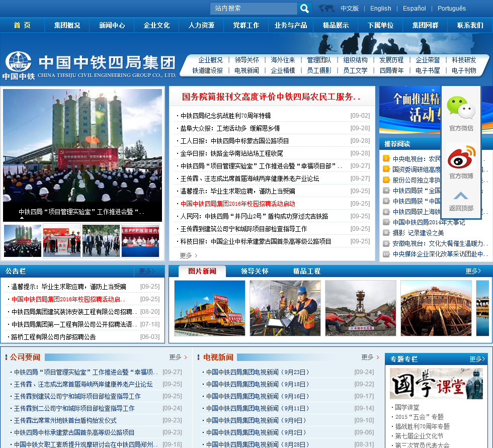Select the 精品工程 tab
Viewport: 493px width, 448px height.
[x=306, y=271]
